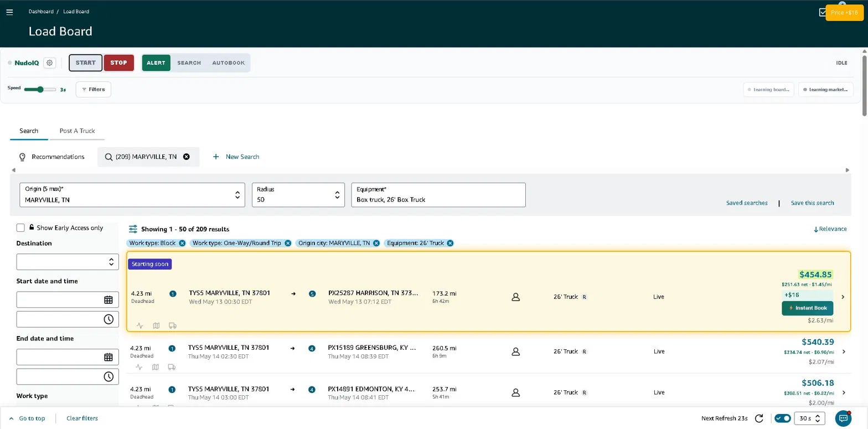This screenshot has width=868, height=429.
Task: Change sort order from Relevance
Action: (830, 229)
